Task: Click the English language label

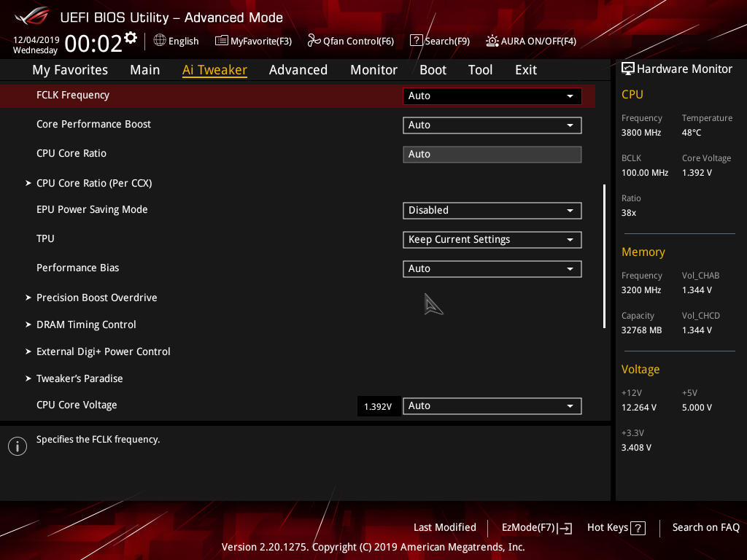Action: click(x=183, y=42)
